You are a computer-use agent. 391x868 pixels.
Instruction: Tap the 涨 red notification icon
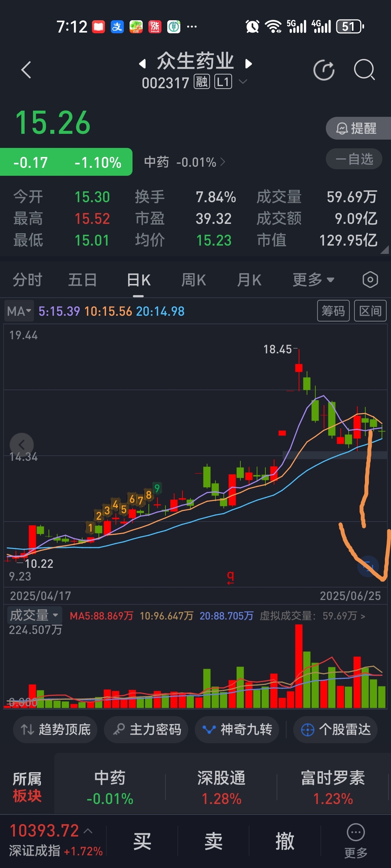point(155,27)
